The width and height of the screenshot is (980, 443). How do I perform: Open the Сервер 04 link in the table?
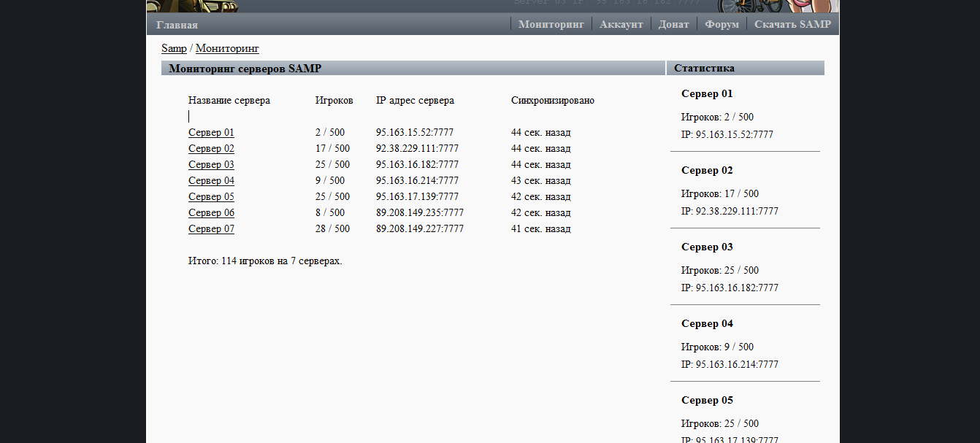pos(211,181)
